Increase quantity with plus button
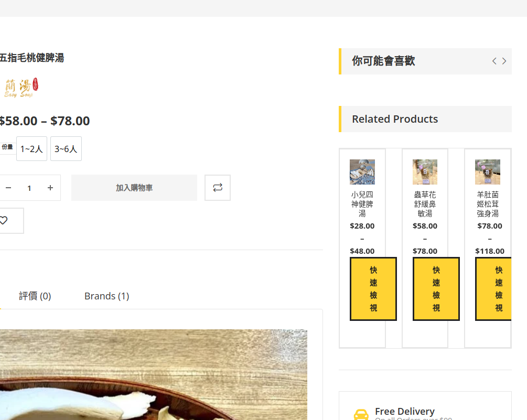This screenshot has width=527, height=420. (x=50, y=188)
